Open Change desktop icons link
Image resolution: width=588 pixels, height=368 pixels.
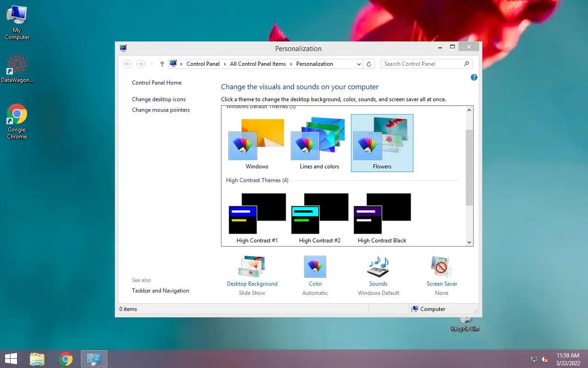click(x=158, y=99)
